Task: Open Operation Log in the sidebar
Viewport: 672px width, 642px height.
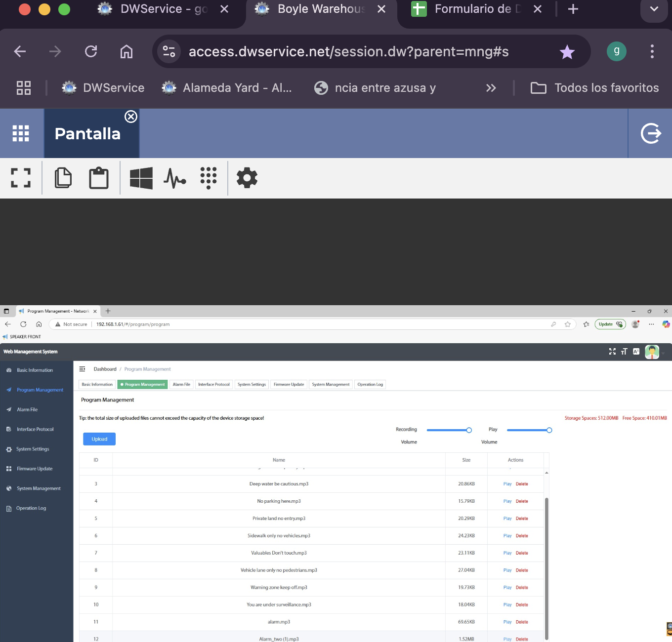Action: pos(31,508)
